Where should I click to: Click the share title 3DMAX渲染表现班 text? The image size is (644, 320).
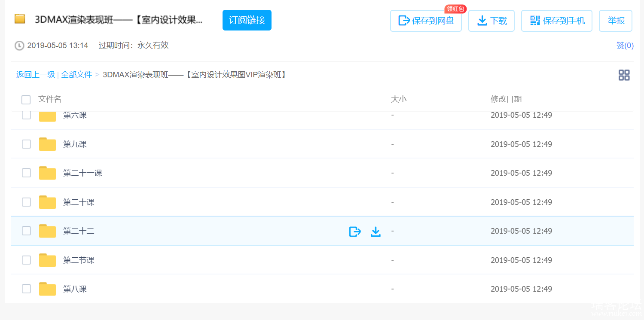pyautogui.click(x=119, y=20)
